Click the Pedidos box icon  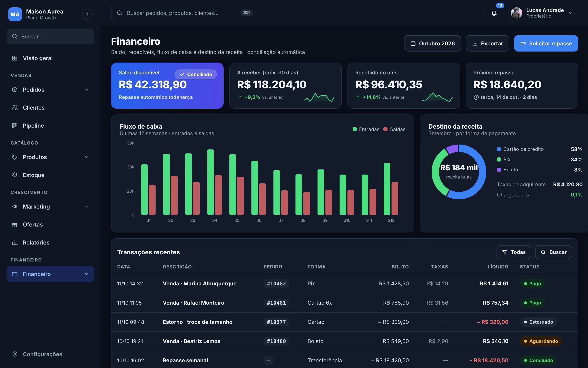(x=14, y=90)
